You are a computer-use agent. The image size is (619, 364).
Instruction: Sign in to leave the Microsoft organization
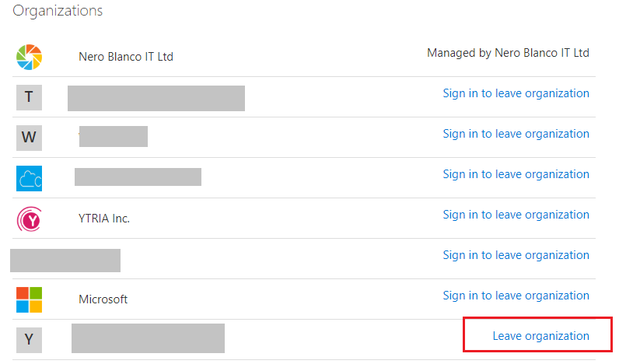pos(516,296)
